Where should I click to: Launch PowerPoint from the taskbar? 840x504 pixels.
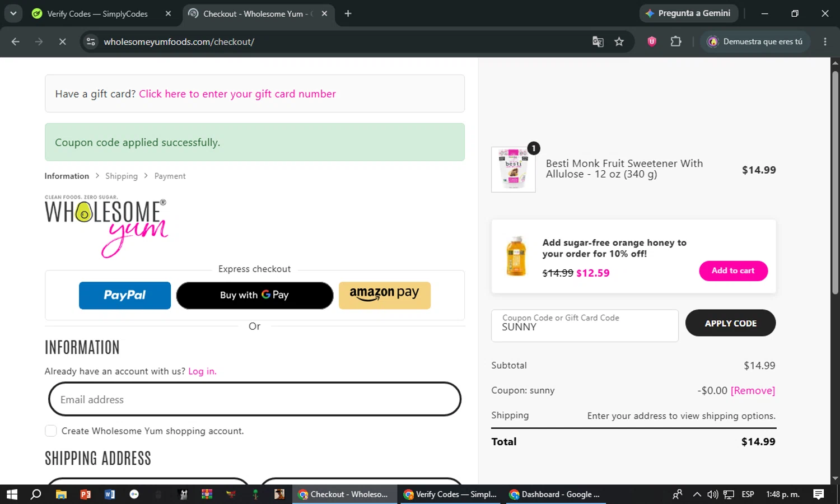(86, 494)
